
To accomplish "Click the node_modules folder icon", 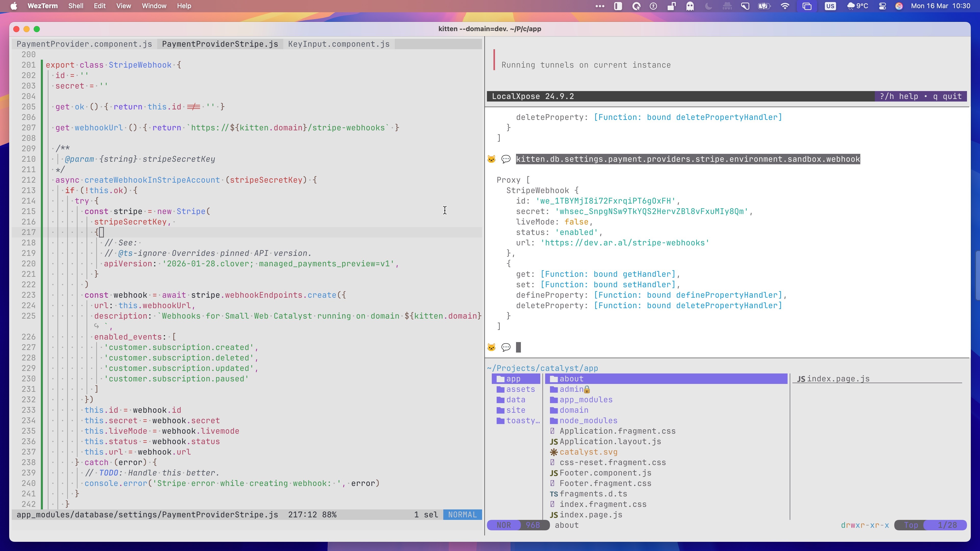I will pos(554,421).
